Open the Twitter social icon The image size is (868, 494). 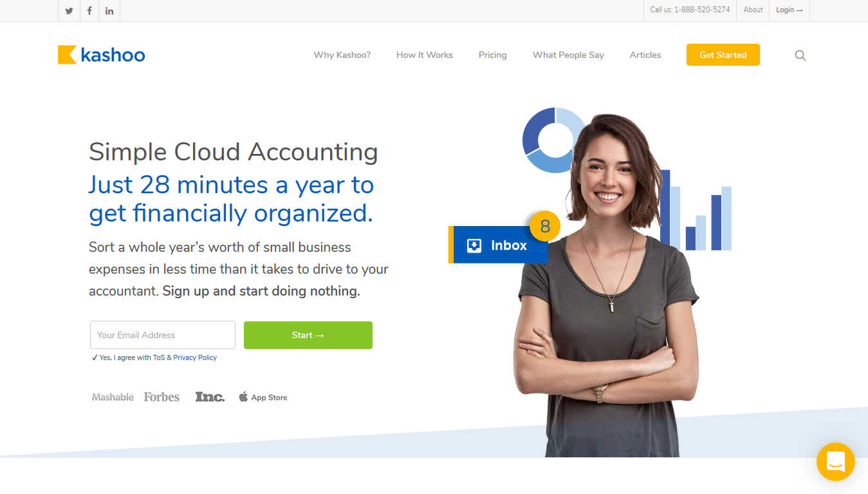pyautogui.click(x=69, y=10)
